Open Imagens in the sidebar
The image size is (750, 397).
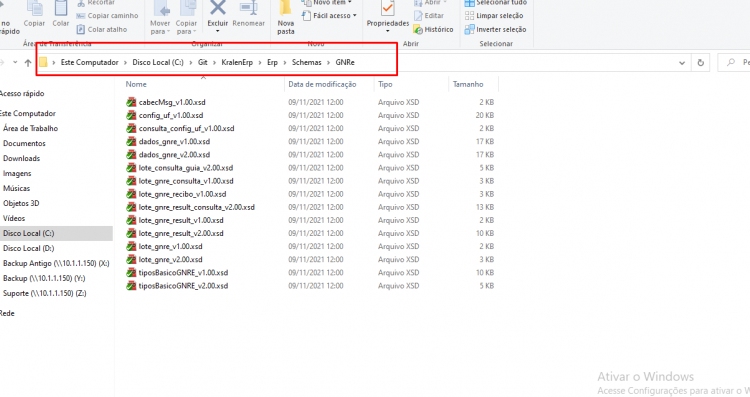pos(17,174)
